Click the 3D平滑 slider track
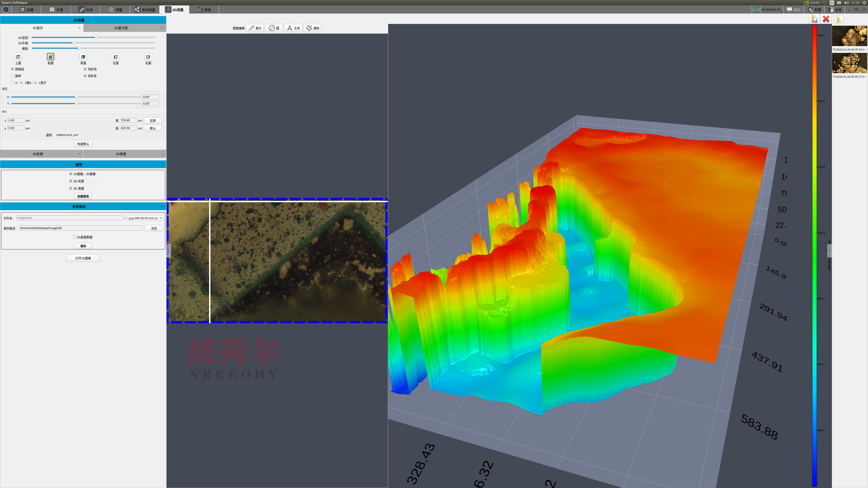Screen dimensions: 868x488 [115, 43]
